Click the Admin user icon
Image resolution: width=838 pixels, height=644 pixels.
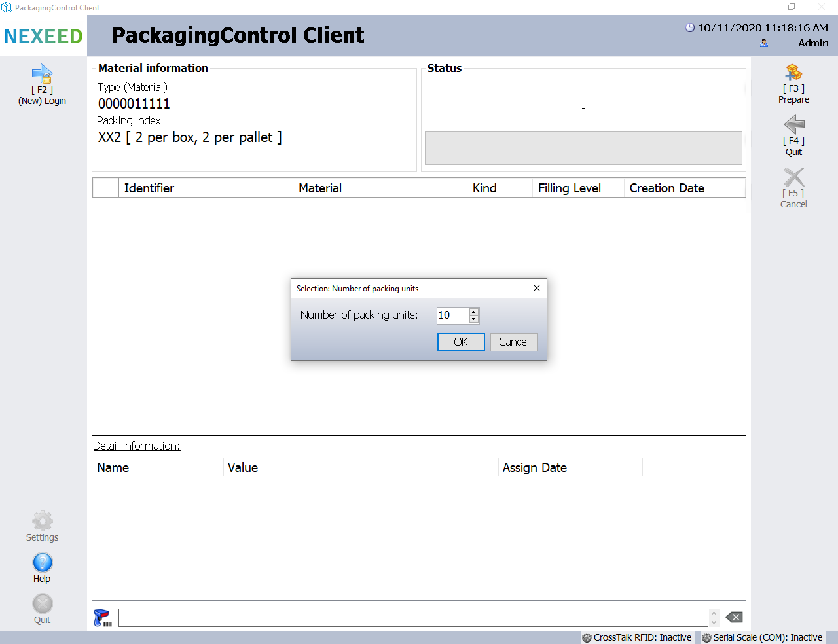[x=764, y=43]
